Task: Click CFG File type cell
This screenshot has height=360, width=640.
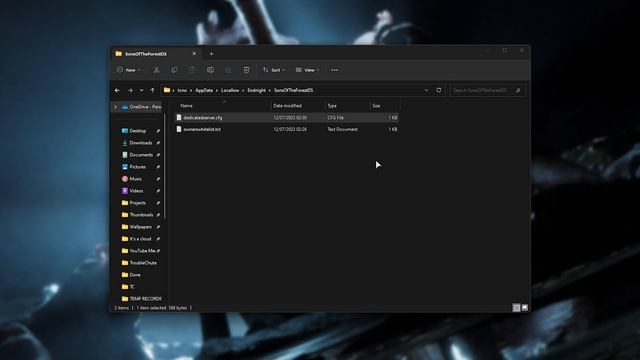Action: point(336,118)
